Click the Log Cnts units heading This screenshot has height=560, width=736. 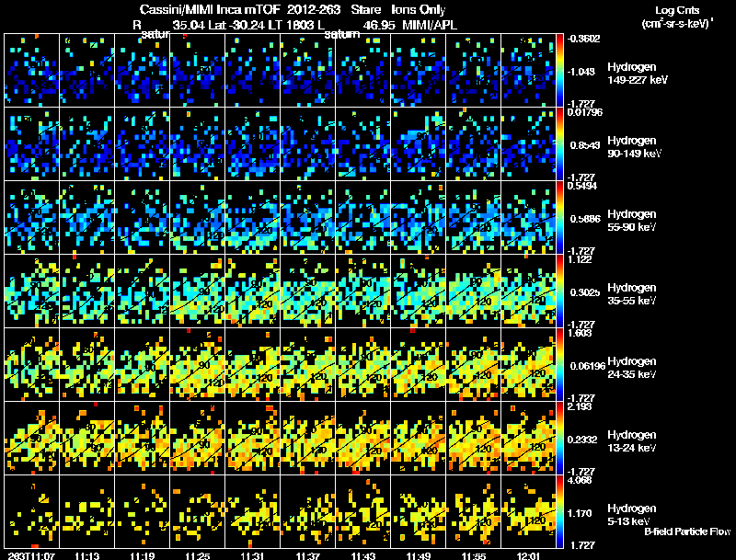point(677,17)
